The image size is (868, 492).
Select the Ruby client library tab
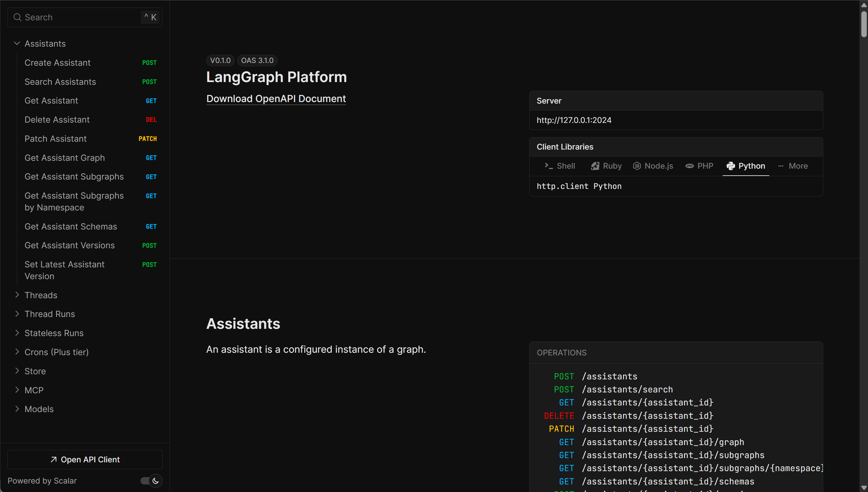click(x=606, y=166)
